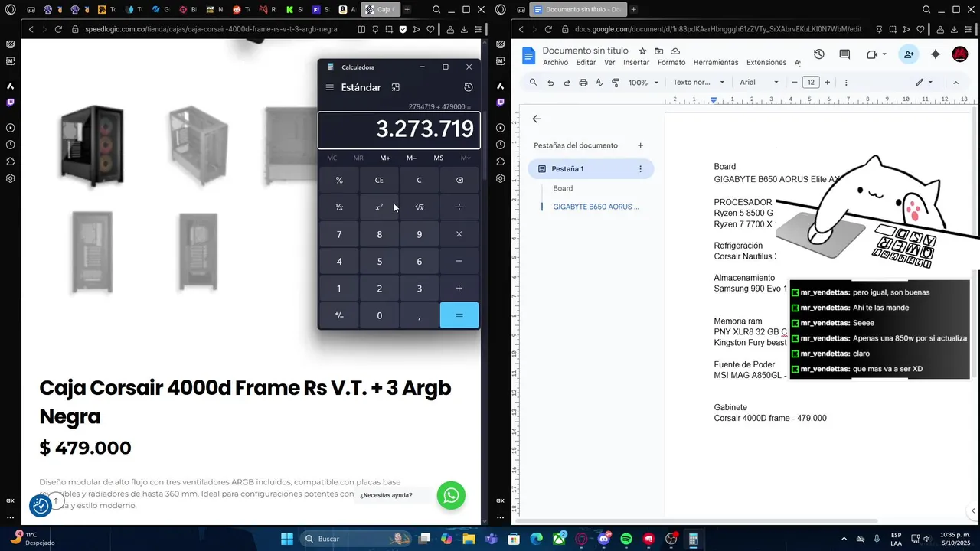Open the comments icon in Docs

point(844,54)
